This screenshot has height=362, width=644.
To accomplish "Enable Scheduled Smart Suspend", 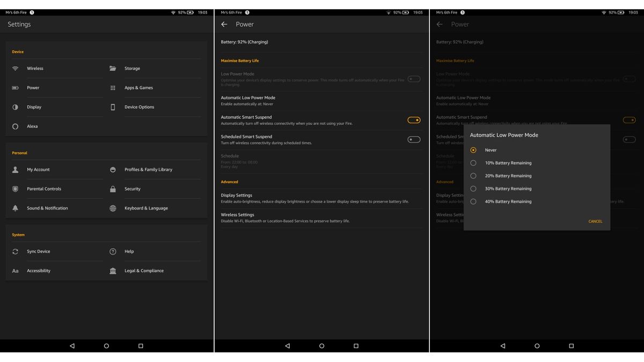I will pyautogui.click(x=414, y=139).
